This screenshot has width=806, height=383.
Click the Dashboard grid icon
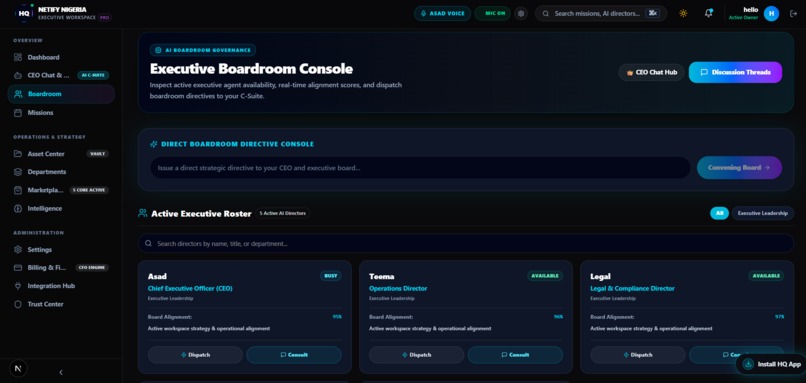(18, 57)
